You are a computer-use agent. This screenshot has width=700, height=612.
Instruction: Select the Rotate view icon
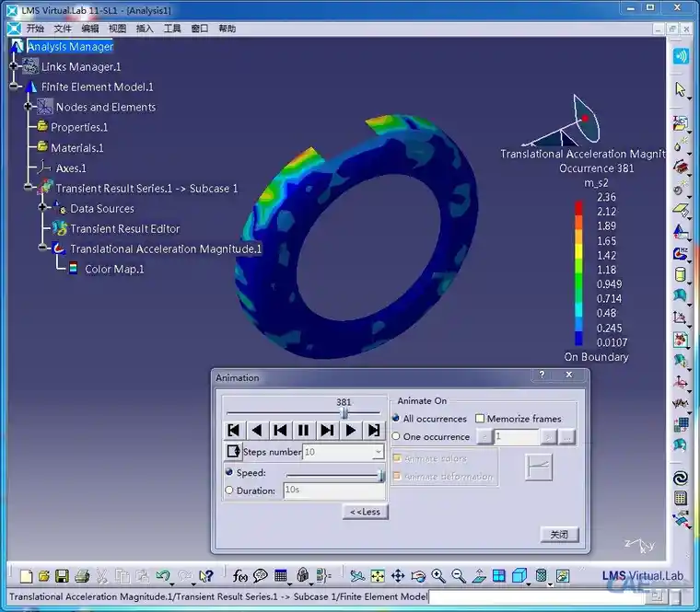pos(418,576)
